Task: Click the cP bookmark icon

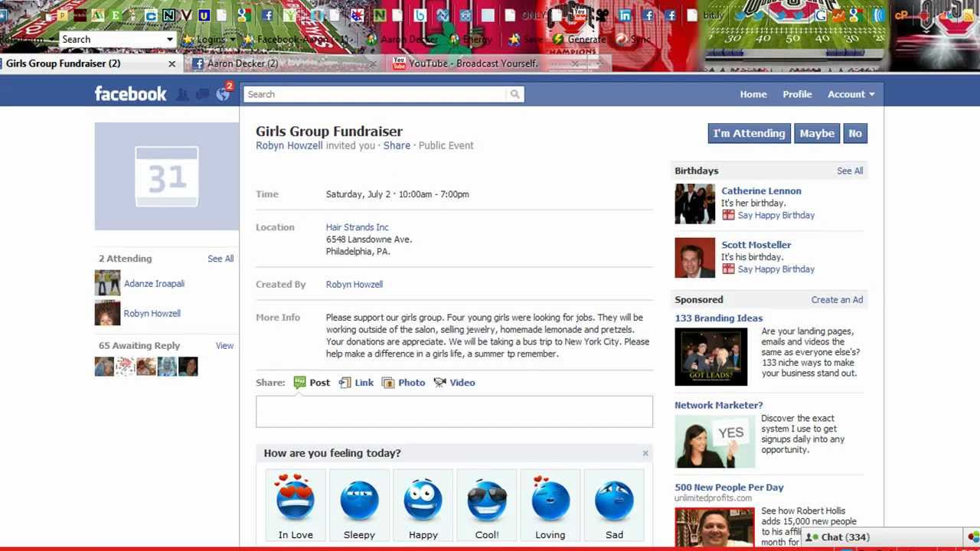Action: pyautogui.click(x=900, y=15)
